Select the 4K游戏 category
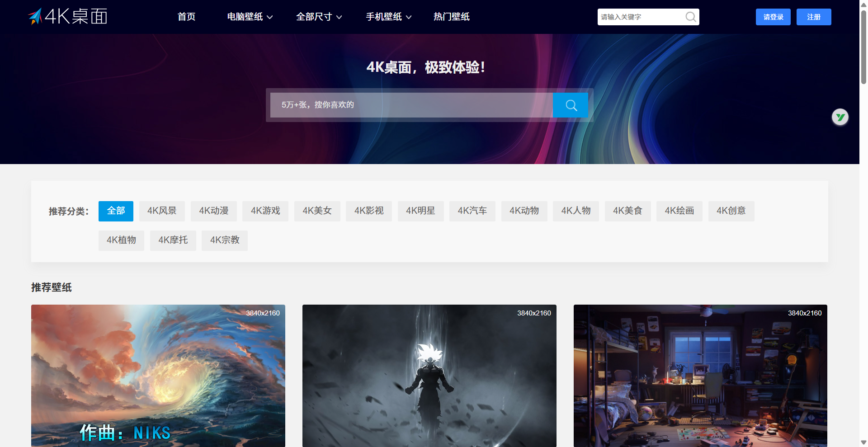Image resolution: width=868 pixels, height=447 pixels. click(x=265, y=211)
